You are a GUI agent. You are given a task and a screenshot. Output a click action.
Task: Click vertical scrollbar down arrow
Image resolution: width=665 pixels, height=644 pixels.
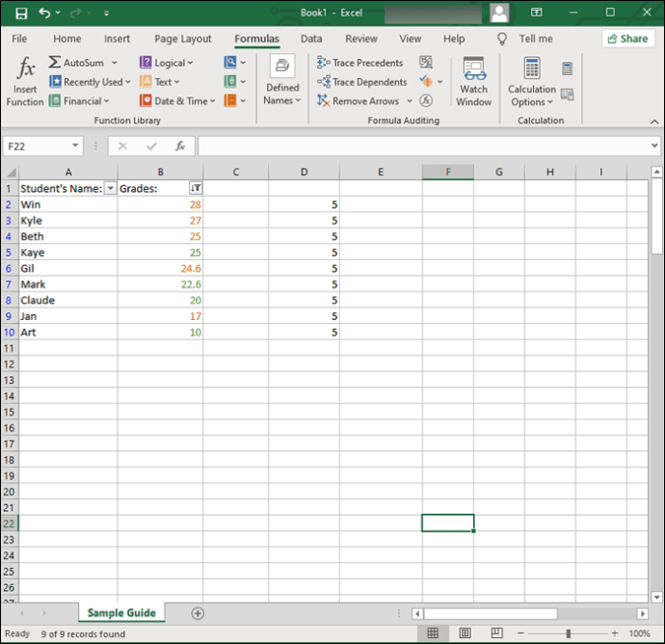[656, 597]
